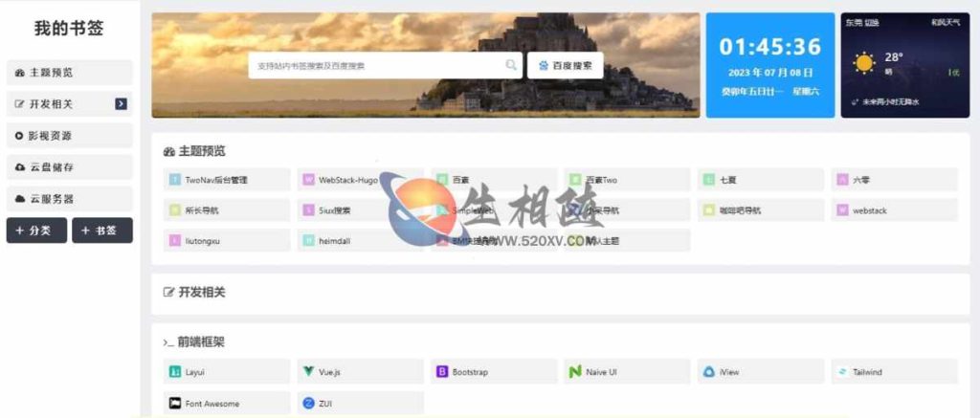Image resolution: width=980 pixels, height=418 pixels.
Task: Click the + 书签 add bookmark button
Action: (x=101, y=231)
